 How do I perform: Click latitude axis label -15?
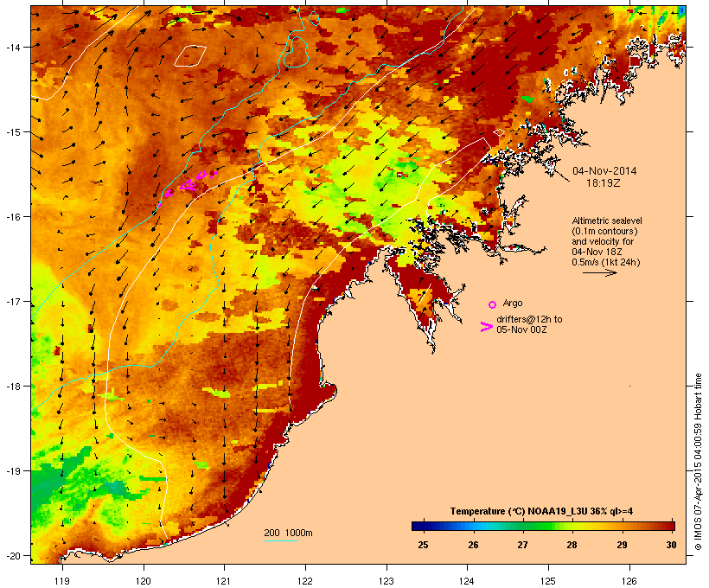12,132
